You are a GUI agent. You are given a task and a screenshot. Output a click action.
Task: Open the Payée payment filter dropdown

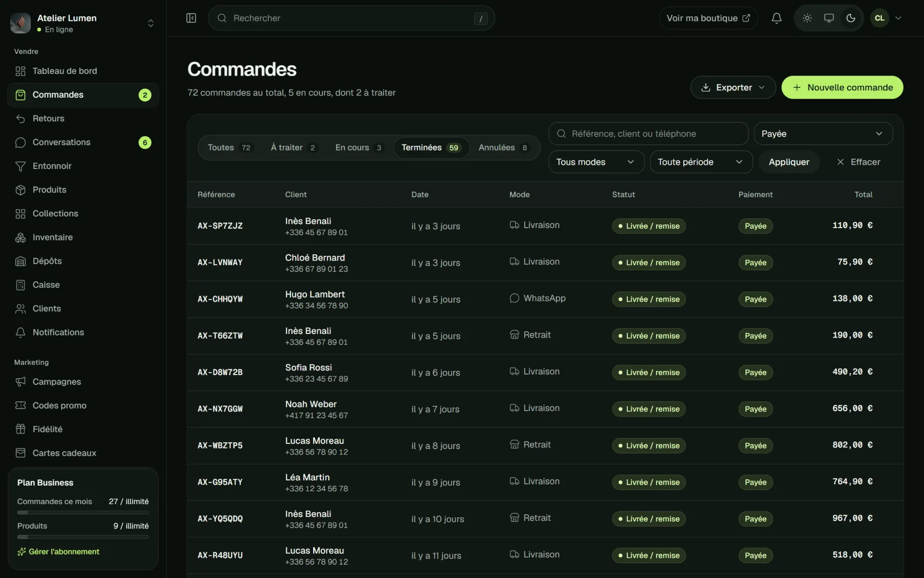[x=823, y=134]
